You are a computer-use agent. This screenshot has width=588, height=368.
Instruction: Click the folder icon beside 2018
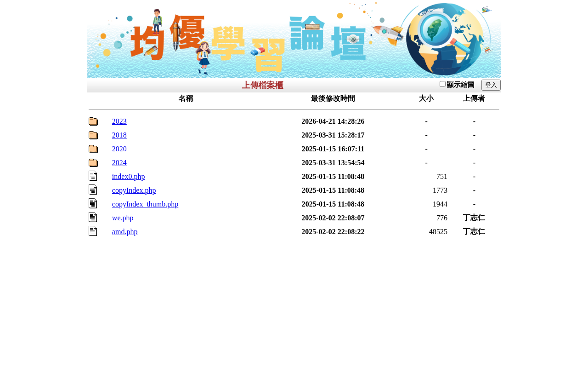pyautogui.click(x=93, y=135)
